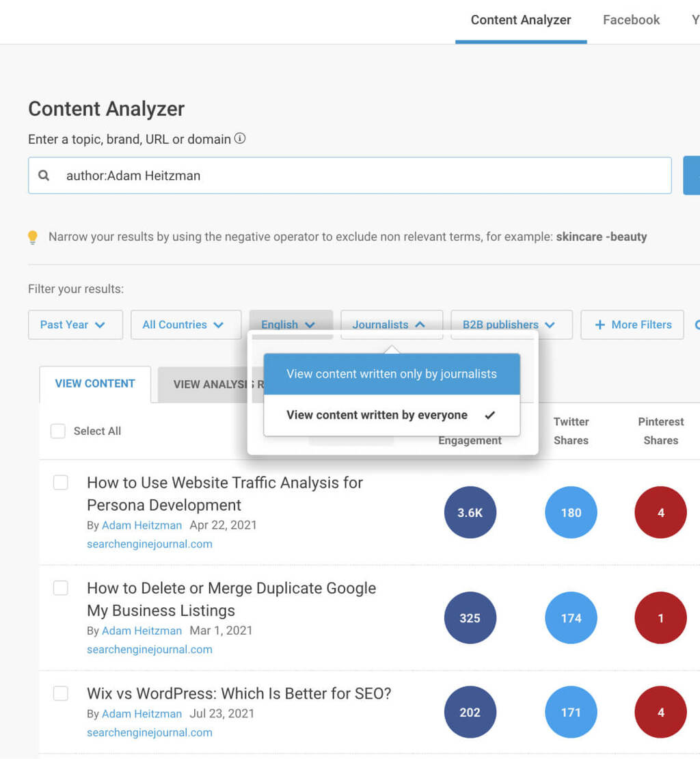Click the 3.6K engagement circle
The height and width of the screenshot is (759, 700).
[x=470, y=513]
